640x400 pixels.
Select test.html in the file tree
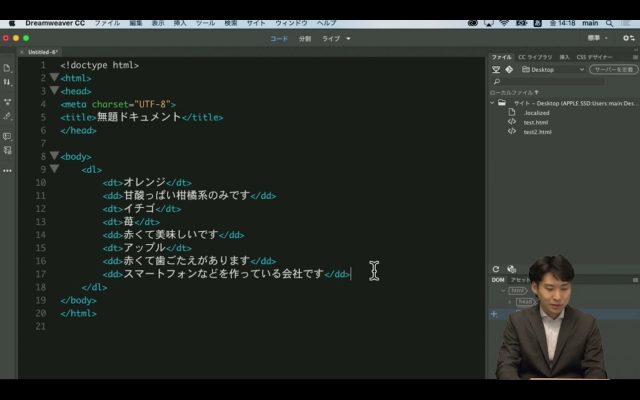click(x=536, y=122)
